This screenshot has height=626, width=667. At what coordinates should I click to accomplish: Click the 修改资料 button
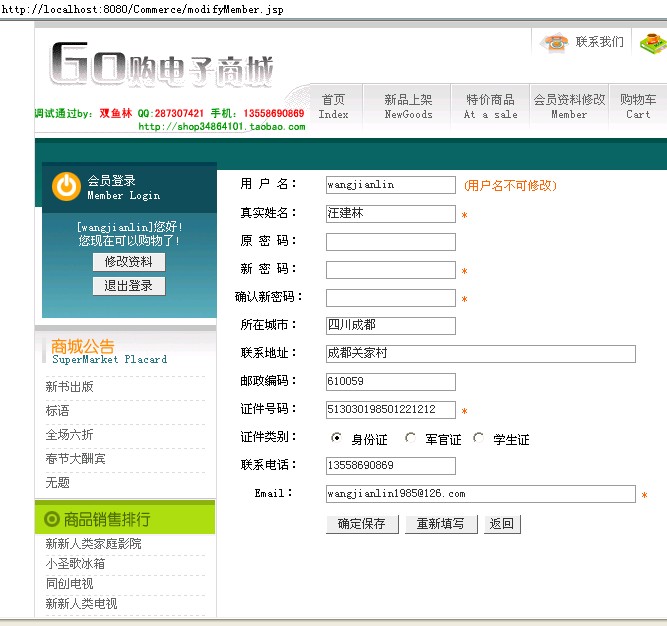129,262
